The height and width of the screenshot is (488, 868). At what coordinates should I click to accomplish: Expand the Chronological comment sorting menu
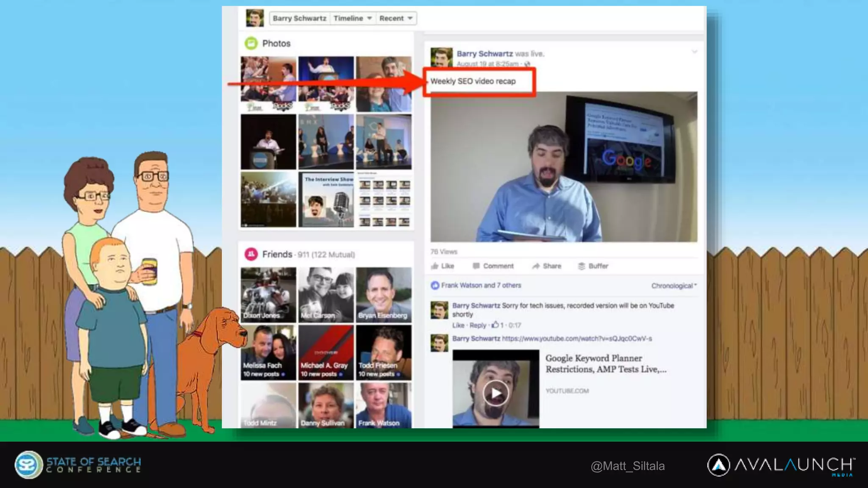click(673, 286)
